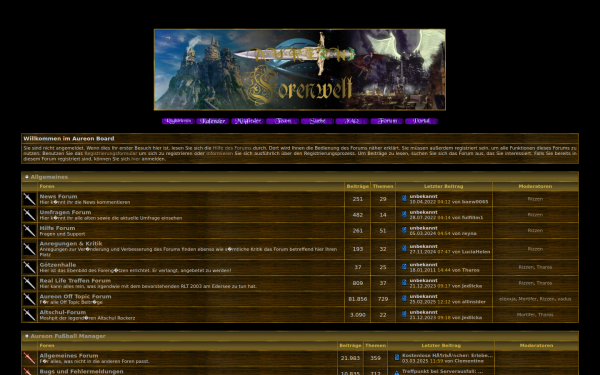Open the News Forum link
The width and height of the screenshot is (600, 375).
pyautogui.click(x=58, y=196)
